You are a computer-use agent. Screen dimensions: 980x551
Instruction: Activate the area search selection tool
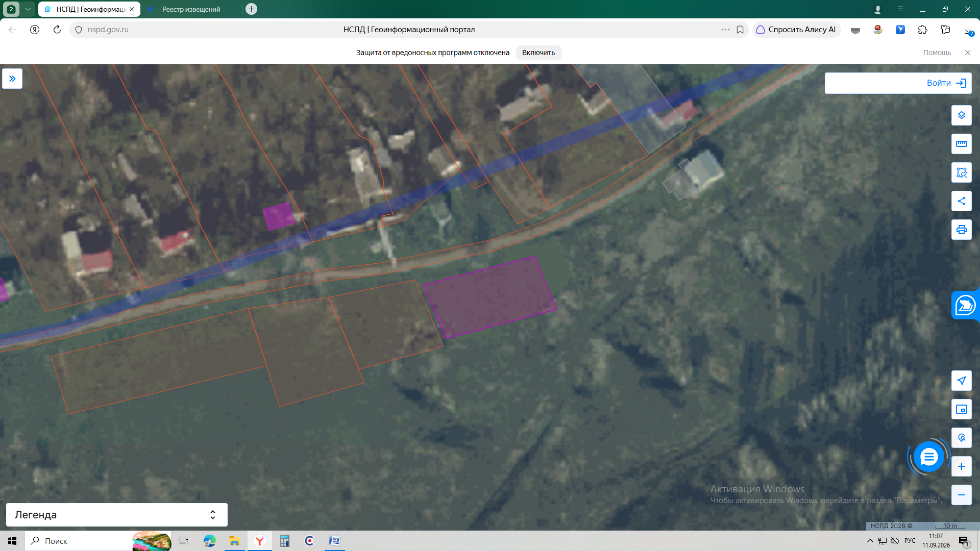coord(961,172)
